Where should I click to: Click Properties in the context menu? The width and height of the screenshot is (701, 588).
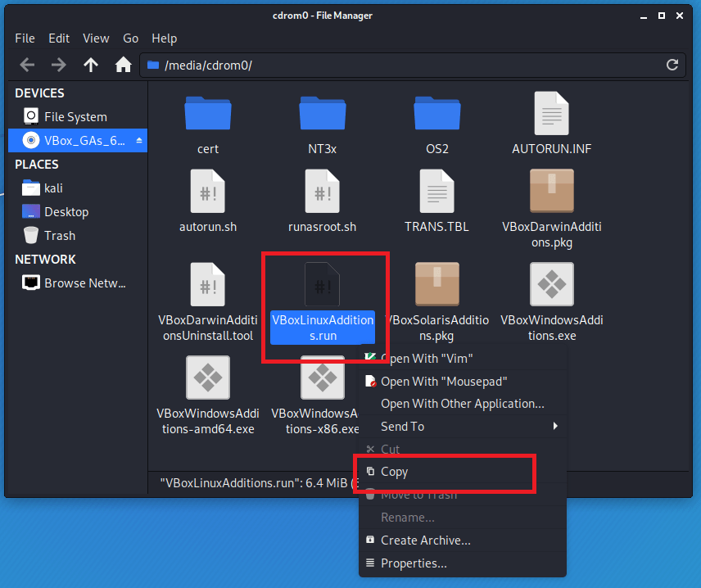tap(414, 563)
